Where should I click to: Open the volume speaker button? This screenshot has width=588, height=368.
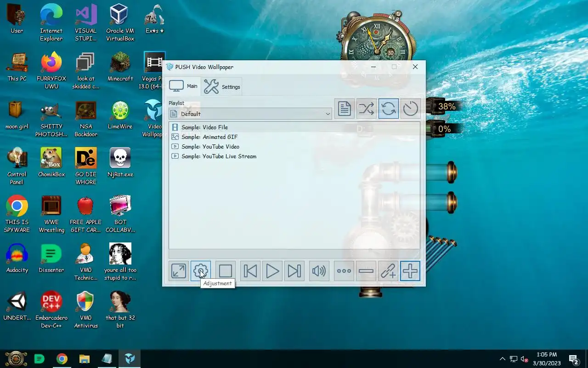pos(319,271)
